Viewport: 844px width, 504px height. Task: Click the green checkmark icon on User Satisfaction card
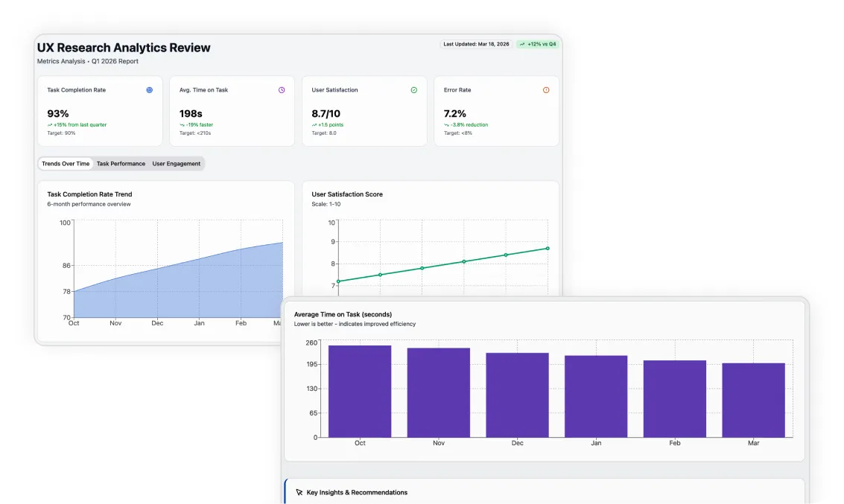414,90
